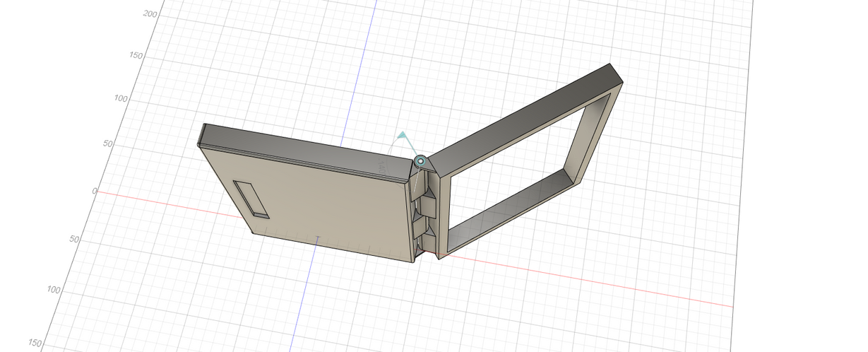Click the white hinge axis line below the joint glyph
This screenshot has height=352, width=868.
pos(417,185)
